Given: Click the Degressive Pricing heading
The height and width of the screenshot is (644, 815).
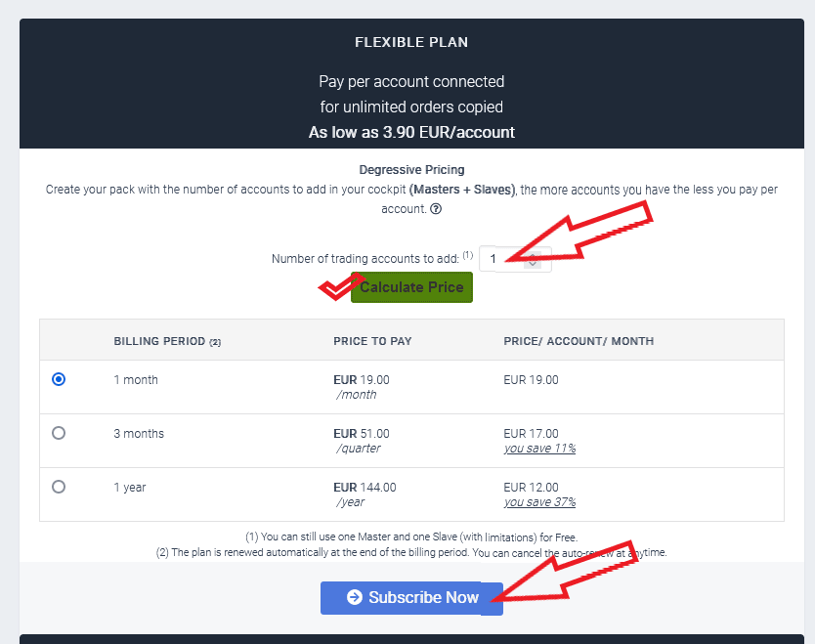Looking at the screenshot, I should 411,170.
